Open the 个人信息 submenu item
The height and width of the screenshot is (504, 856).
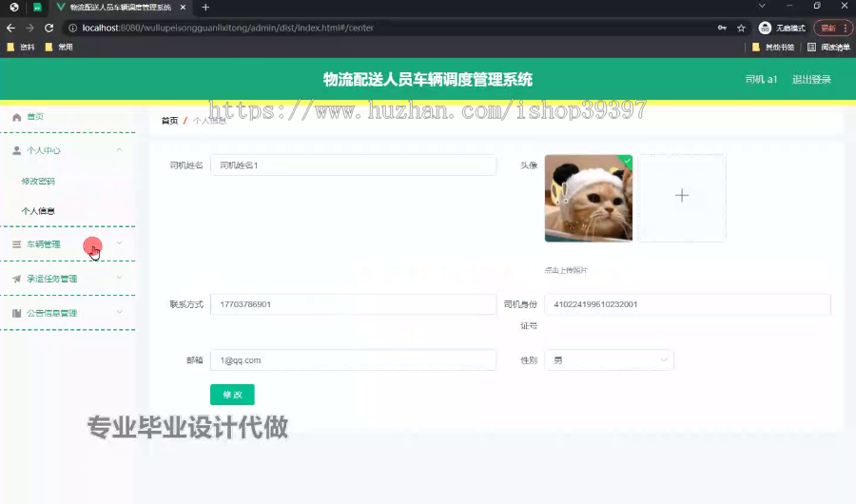pos(38,211)
